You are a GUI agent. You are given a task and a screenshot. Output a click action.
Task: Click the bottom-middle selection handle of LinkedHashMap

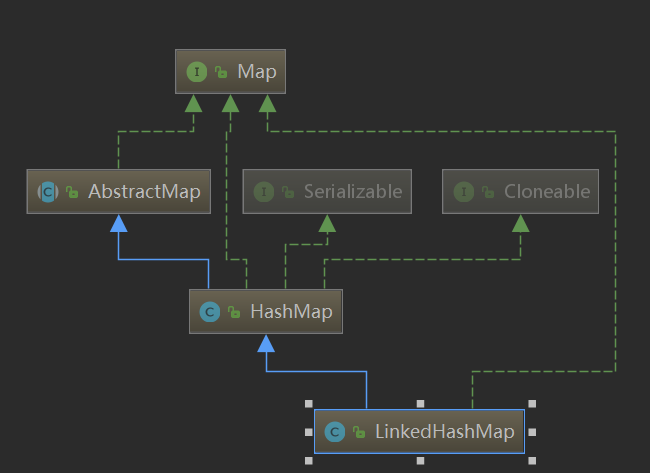pos(420,461)
